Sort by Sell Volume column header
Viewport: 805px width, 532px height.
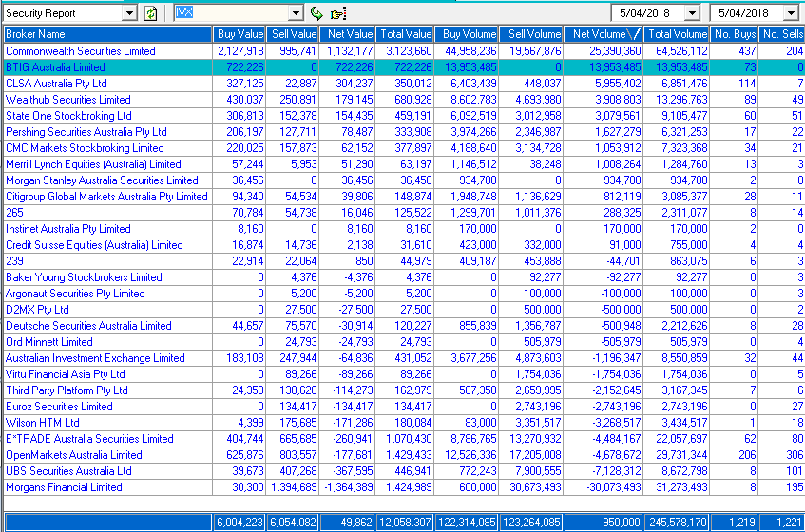531,34
